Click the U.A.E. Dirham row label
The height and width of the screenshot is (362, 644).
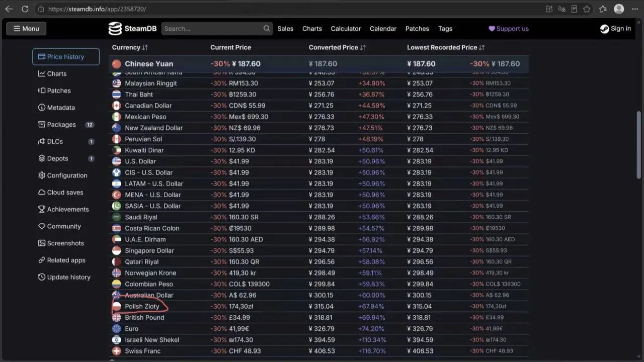coord(145,239)
